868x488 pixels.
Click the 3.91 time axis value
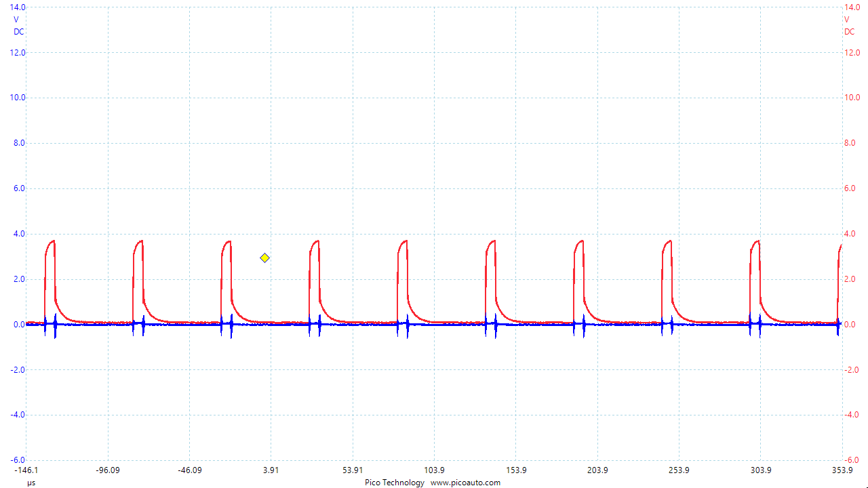point(271,470)
